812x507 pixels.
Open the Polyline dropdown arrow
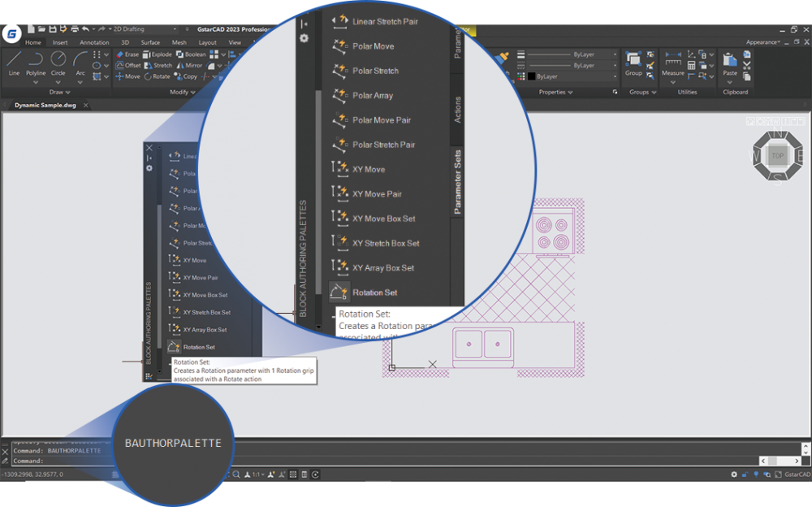36,82
